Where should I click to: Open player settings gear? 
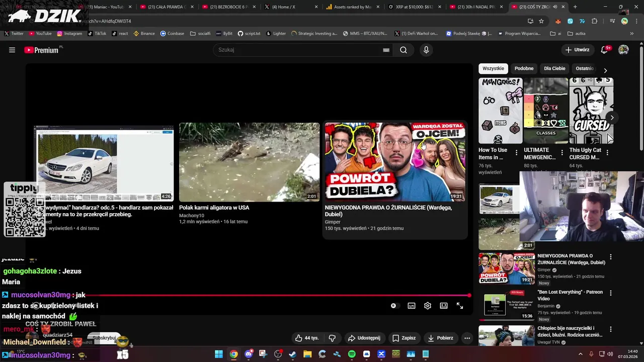428,306
